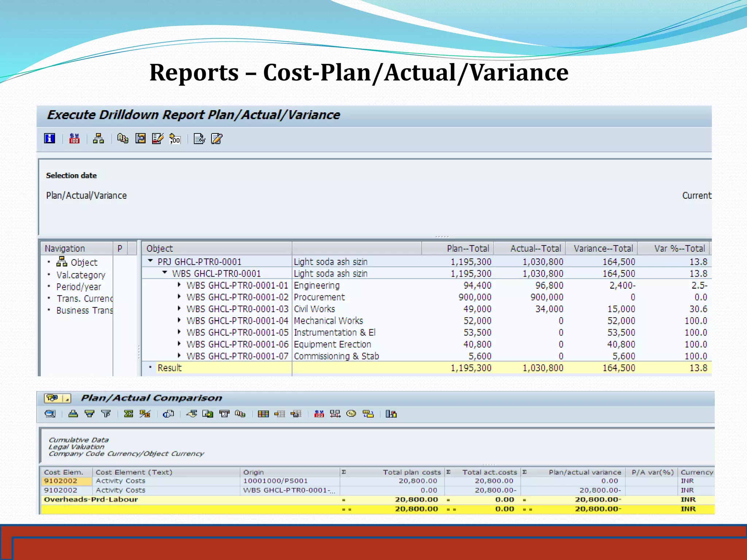Click the Word processing 'T' icon
The width and height of the screenshot is (747, 560).
224,414
